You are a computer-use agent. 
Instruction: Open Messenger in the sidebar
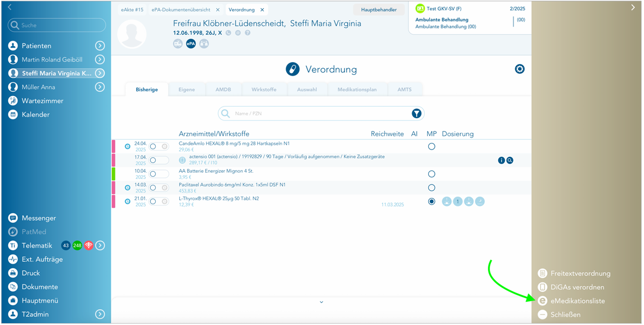point(39,218)
